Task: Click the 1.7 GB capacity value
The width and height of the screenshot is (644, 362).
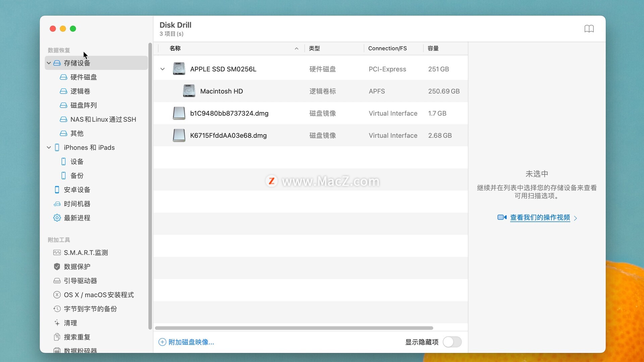Action: point(437,113)
